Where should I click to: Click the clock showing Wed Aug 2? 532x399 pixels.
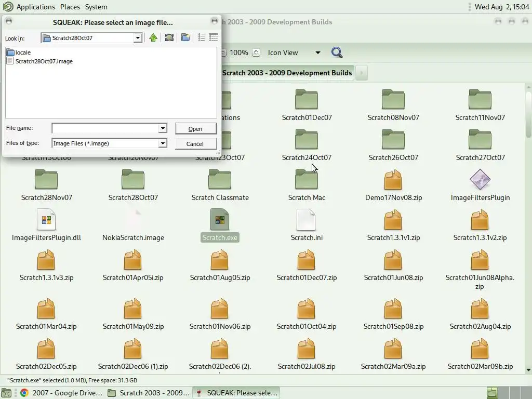pyautogui.click(x=502, y=7)
